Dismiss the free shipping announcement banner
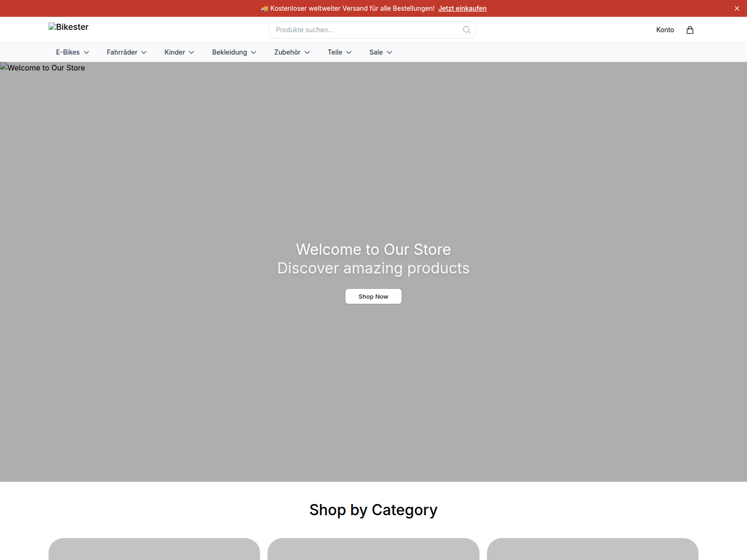747x560 pixels. [737, 8]
